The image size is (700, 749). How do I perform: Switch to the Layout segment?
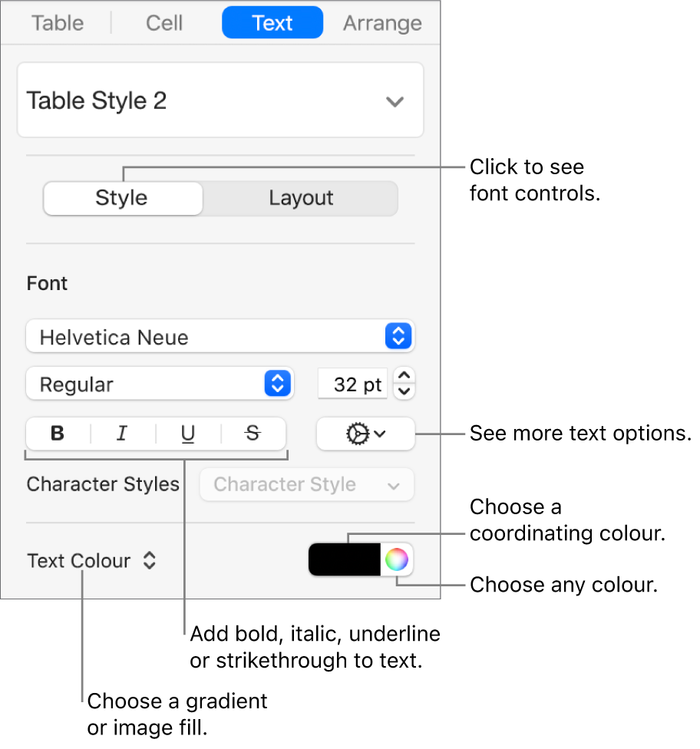coord(301,198)
